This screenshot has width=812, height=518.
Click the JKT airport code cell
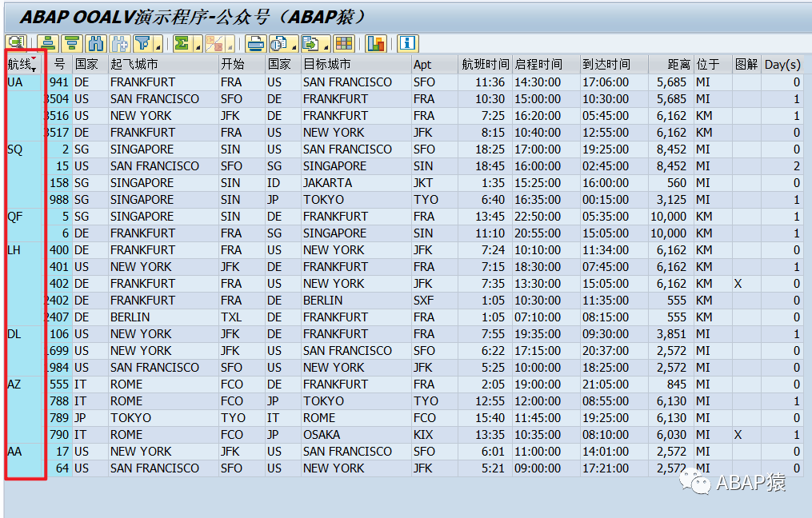point(434,183)
